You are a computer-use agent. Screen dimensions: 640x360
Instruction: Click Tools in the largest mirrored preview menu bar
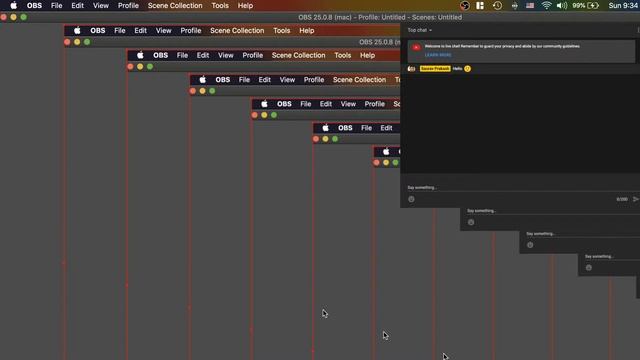[x=282, y=31]
